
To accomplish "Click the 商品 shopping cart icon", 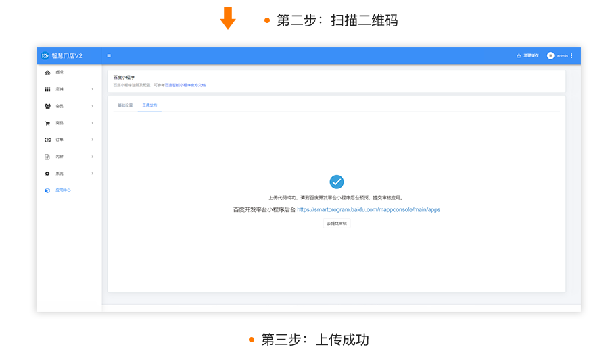I will pos(47,123).
